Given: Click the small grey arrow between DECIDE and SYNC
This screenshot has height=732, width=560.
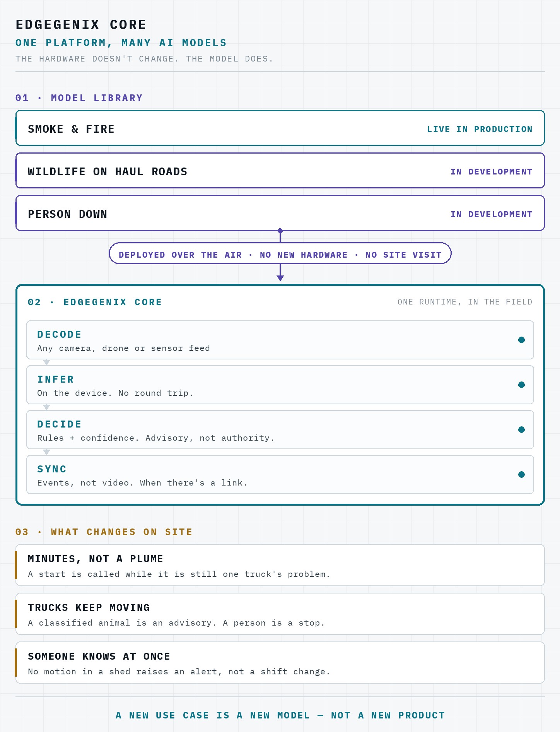Looking at the screenshot, I should [x=46, y=452].
